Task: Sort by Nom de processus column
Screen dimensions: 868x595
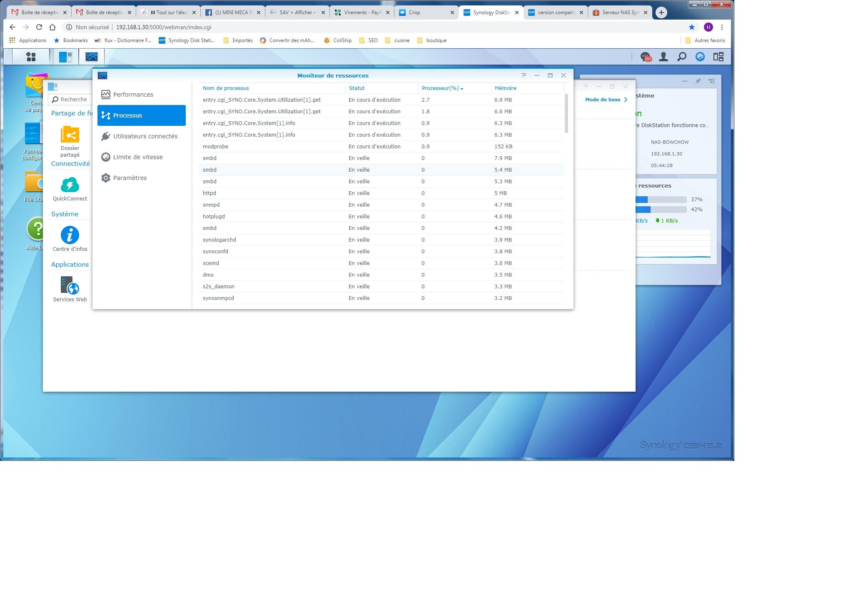Action: 226,88
